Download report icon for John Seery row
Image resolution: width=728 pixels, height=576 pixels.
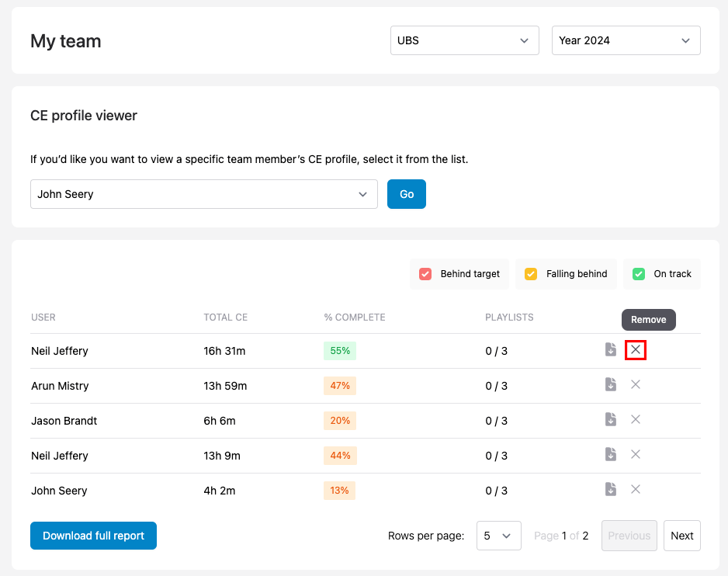click(x=611, y=490)
